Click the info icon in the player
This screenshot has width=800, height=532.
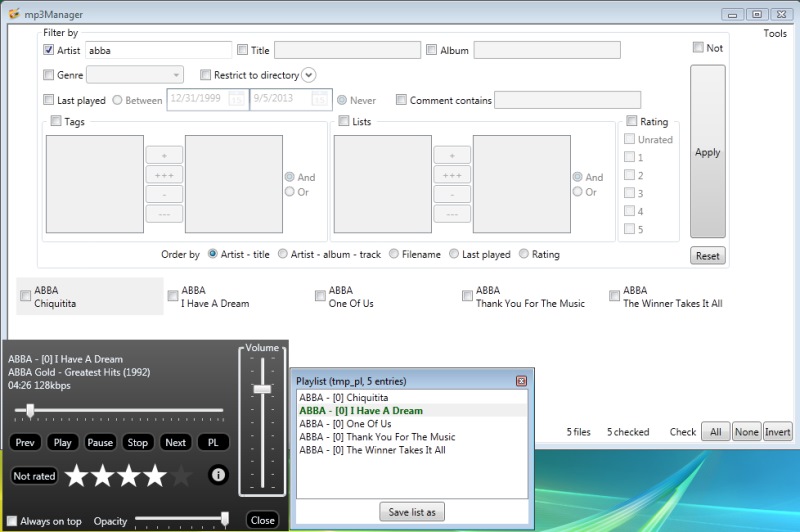coord(217,476)
